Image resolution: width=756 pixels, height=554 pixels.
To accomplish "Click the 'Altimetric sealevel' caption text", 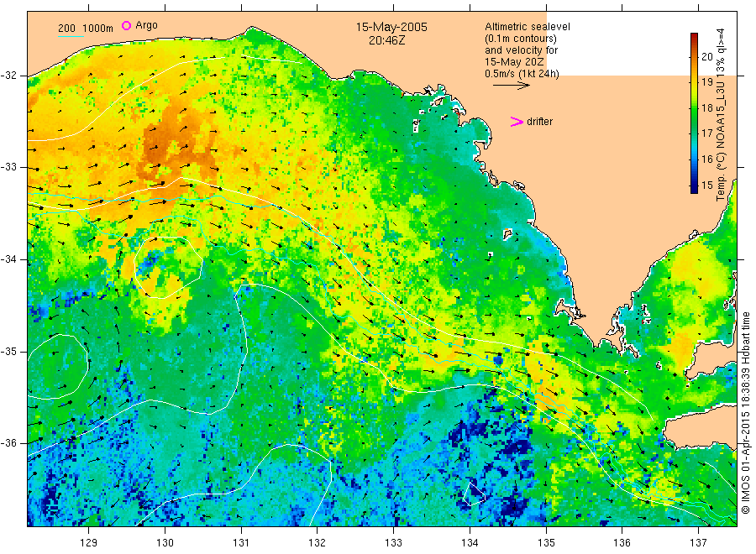I will coord(527,27).
